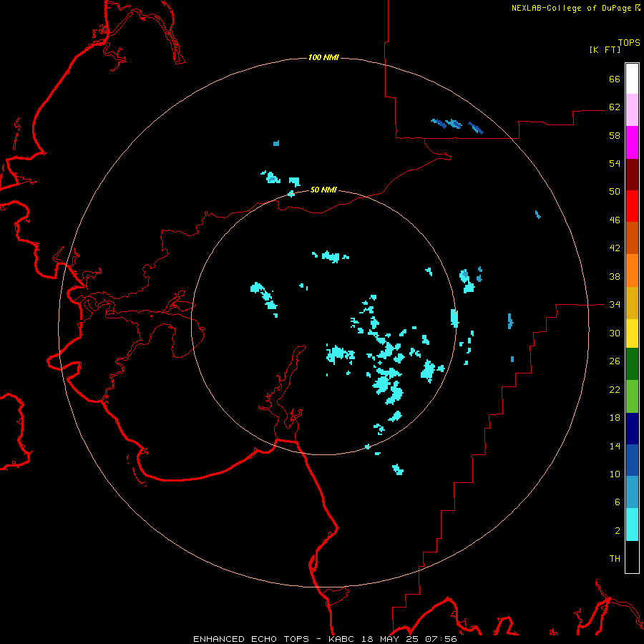Click the 66 legend value
This screenshot has width=644, height=644.
point(615,79)
